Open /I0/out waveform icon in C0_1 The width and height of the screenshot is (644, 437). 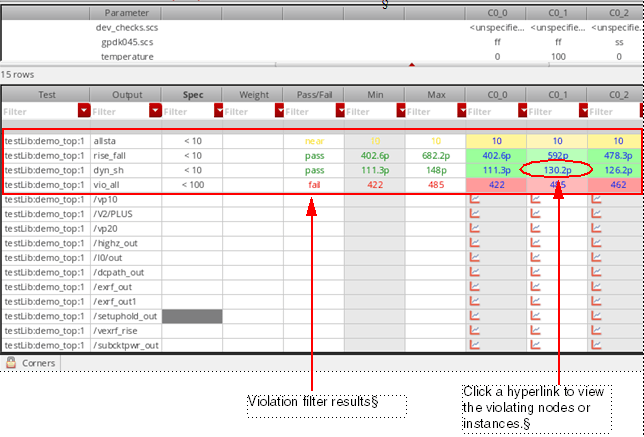536,258
